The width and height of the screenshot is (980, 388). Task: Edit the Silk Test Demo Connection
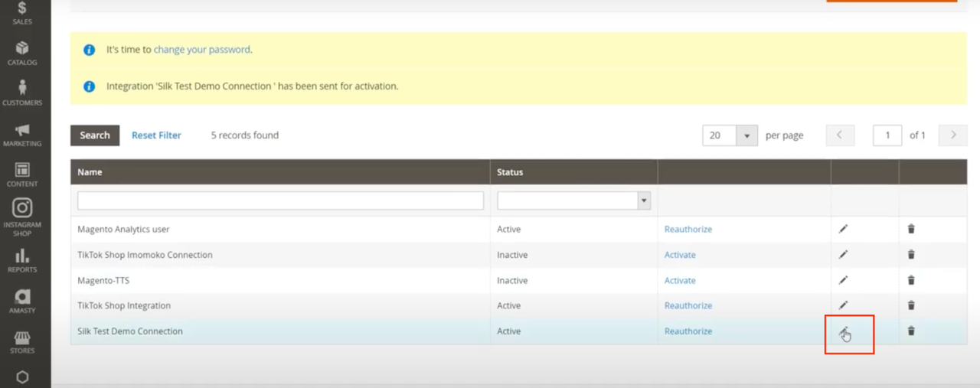click(x=843, y=331)
